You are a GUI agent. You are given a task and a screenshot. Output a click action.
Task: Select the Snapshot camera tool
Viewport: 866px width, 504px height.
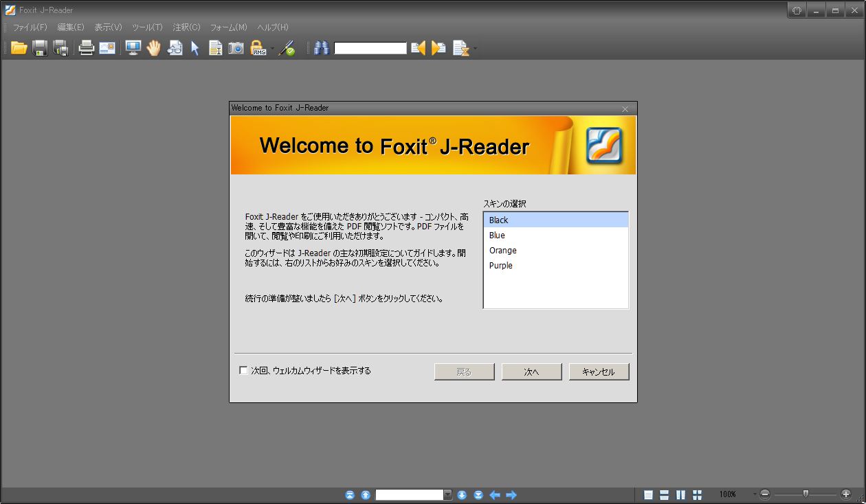point(236,48)
